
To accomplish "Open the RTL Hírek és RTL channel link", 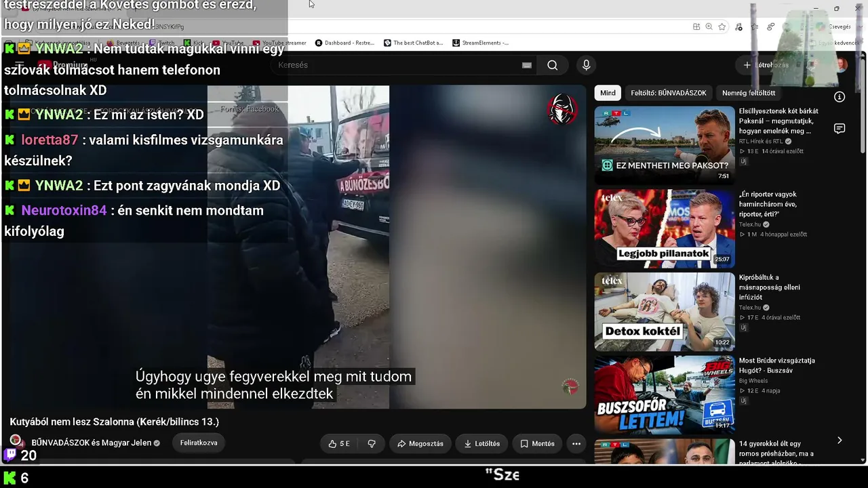I will click(761, 142).
